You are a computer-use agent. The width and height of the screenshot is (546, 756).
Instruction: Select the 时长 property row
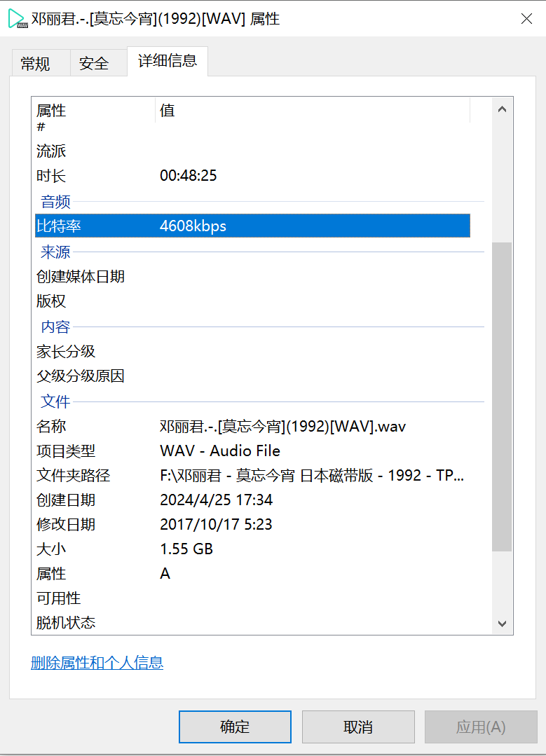[x=252, y=175]
